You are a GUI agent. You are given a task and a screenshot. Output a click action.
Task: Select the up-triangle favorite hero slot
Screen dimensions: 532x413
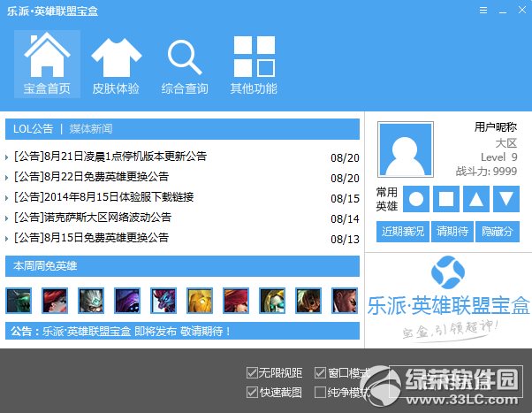[x=476, y=199]
